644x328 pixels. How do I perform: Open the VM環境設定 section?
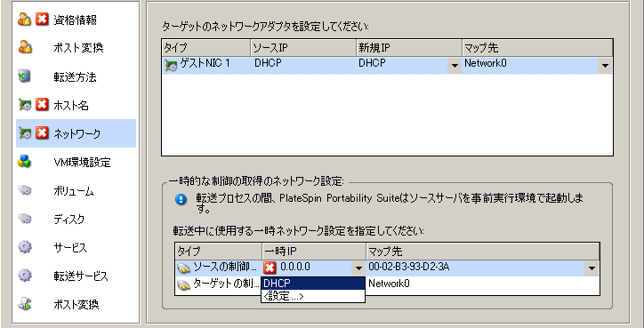point(82,162)
